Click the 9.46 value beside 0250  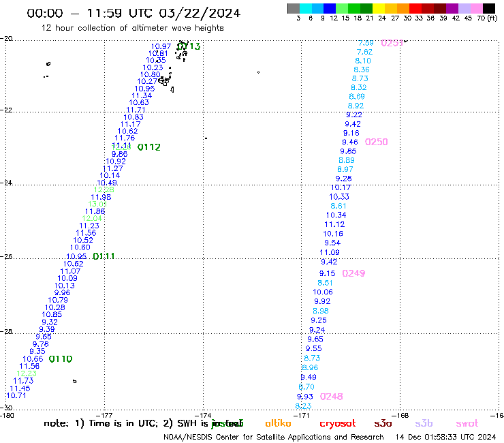pos(350,142)
